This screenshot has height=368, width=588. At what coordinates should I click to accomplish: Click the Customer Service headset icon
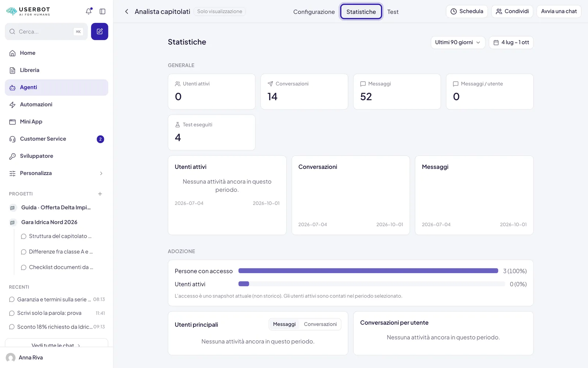coord(12,139)
